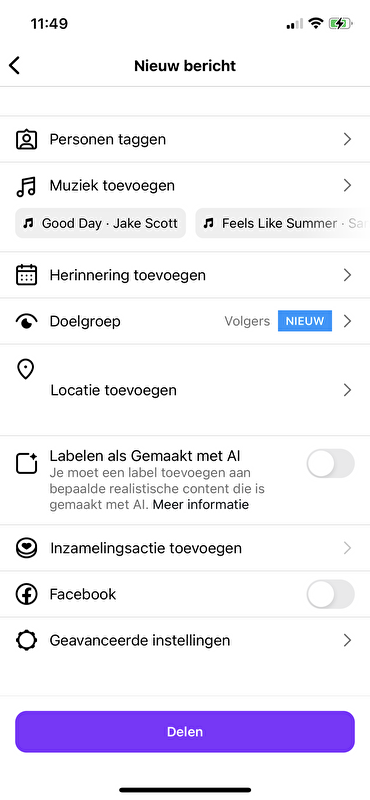
Task: Tap the music note icon
Action: pos(27,186)
